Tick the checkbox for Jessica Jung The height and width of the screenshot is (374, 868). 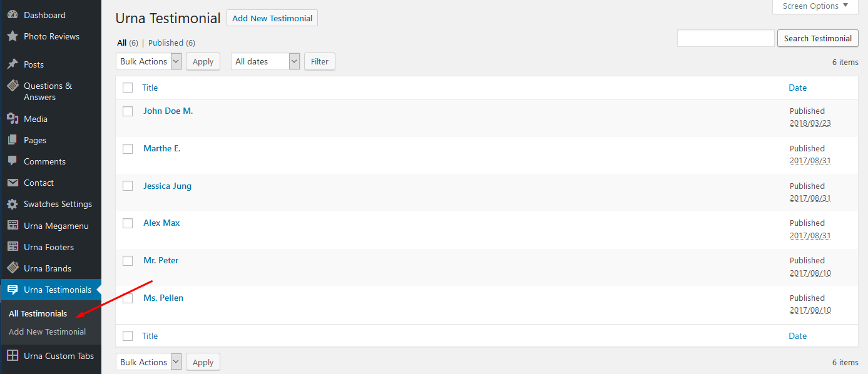[x=128, y=186]
